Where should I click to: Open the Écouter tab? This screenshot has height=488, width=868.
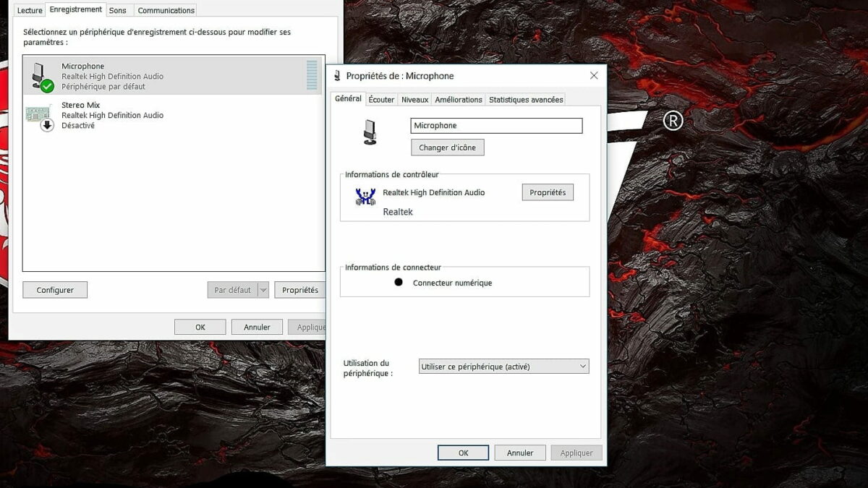tap(381, 100)
